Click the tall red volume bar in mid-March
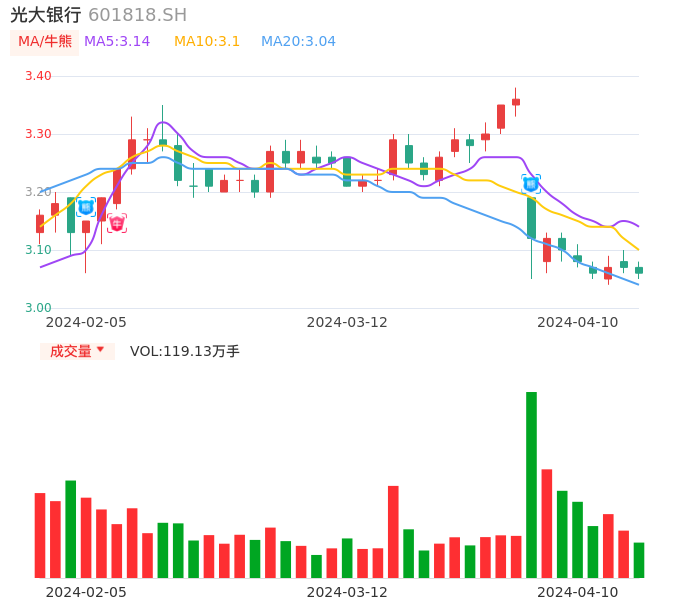Viewport: 686px width, 606px height. [x=393, y=531]
